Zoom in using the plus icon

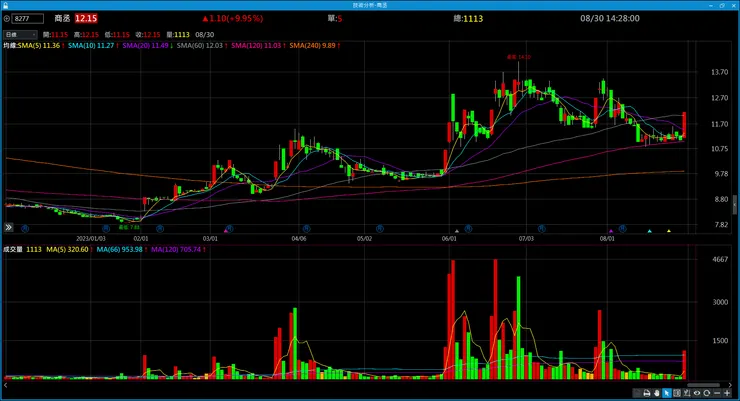click(727, 393)
